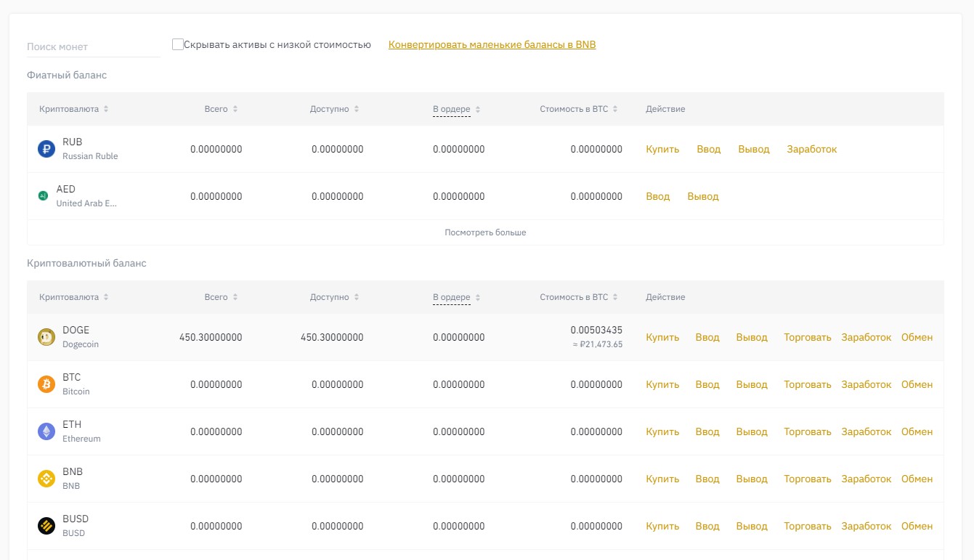The height and width of the screenshot is (560, 974).
Task: Click Ввод in the RUB row
Action: click(x=709, y=149)
